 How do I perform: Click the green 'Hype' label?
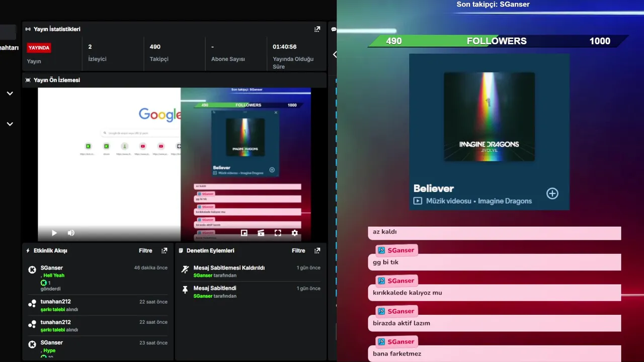pyautogui.click(x=49, y=350)
